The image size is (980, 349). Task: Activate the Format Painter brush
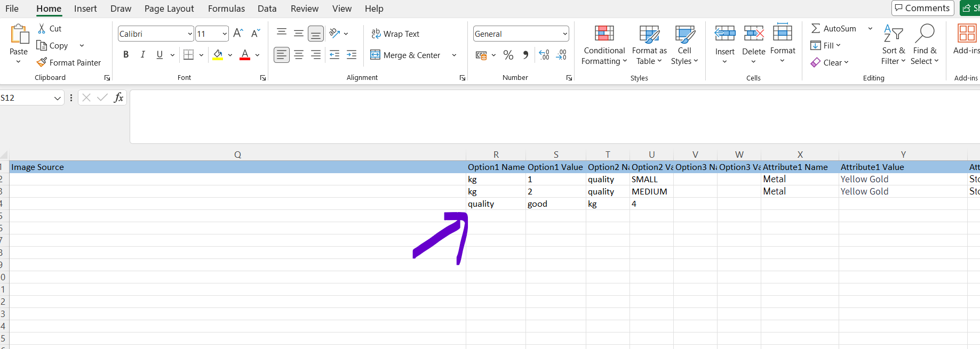[42, 62]
